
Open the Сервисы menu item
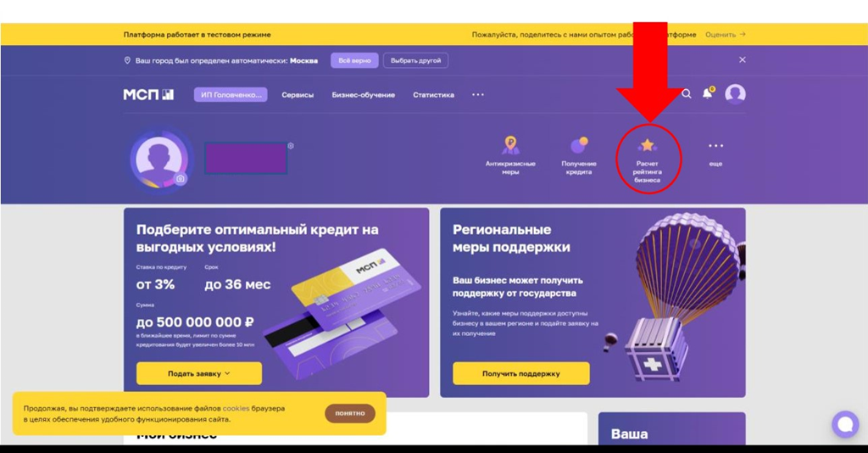[x=298, y=95]
